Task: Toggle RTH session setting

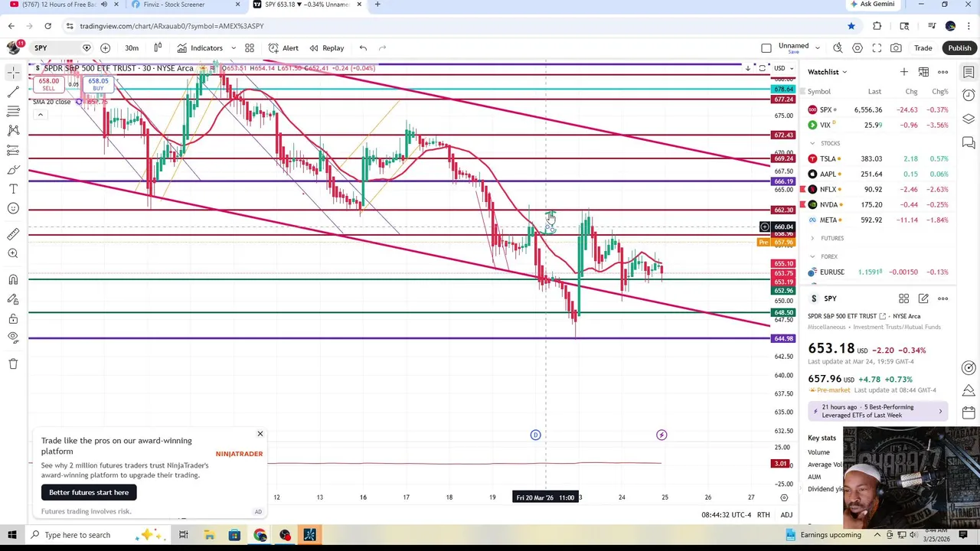Action: (x=763, y=515)
